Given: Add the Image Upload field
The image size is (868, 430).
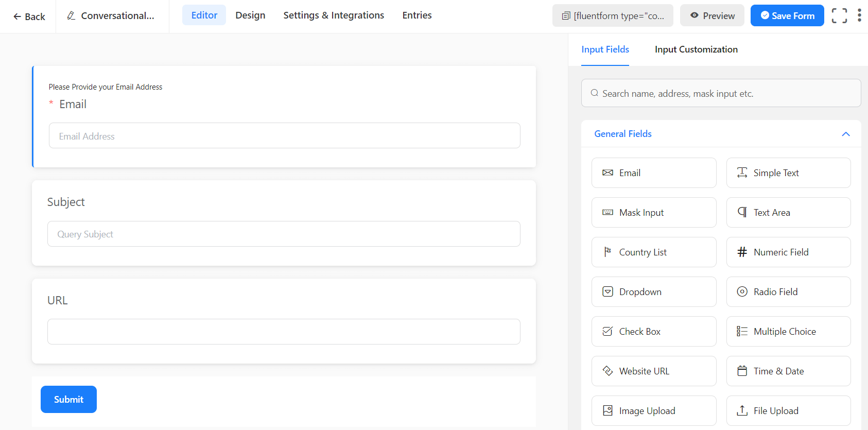Looking at the screenshot, I should 653,411.
